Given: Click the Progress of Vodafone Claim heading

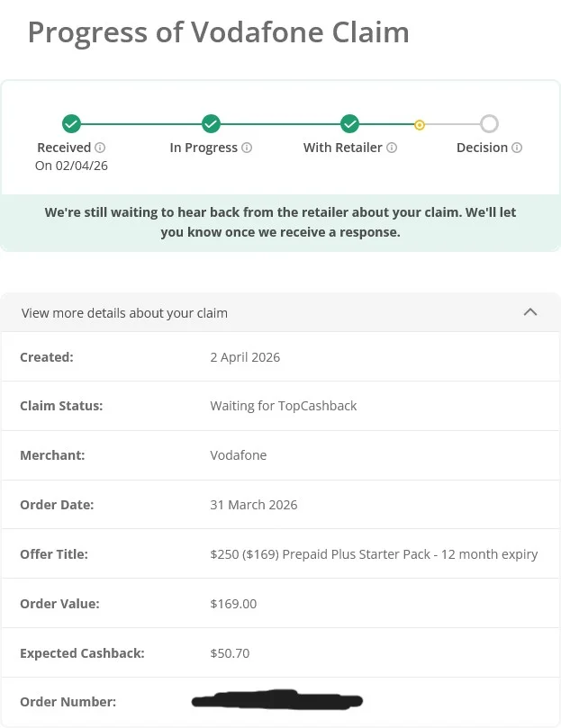Looking at the screenshot, I should [x=219, y=32].
